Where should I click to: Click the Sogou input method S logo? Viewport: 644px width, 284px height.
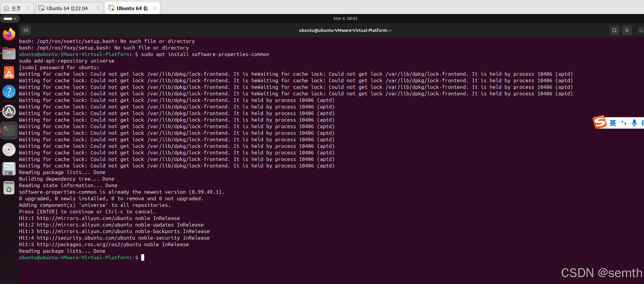[x=600, y=122]
